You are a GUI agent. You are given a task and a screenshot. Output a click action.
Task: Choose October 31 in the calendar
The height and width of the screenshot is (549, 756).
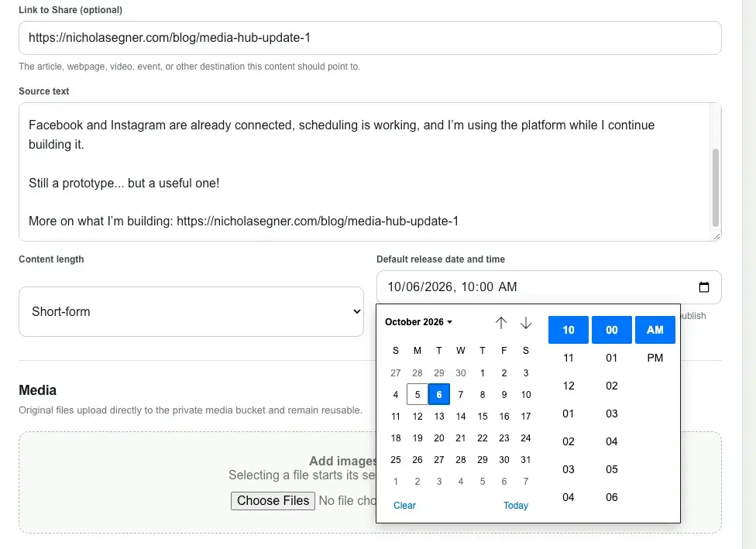[526, 460]
